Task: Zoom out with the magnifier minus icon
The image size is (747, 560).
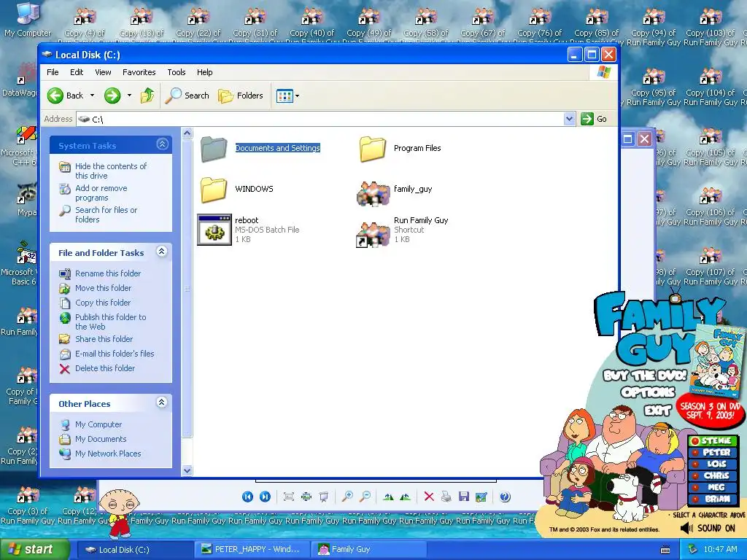Action: tap(365, 497)
